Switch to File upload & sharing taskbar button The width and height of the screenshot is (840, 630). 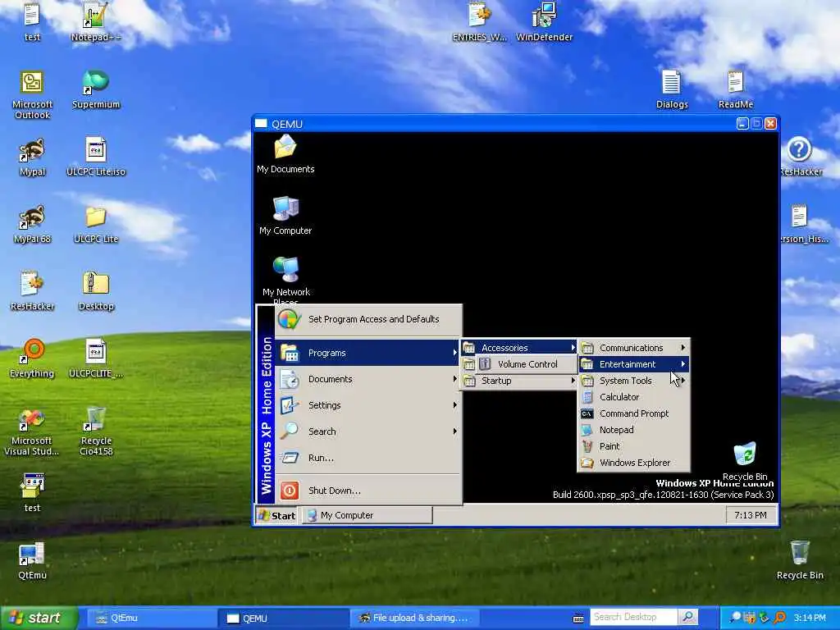pos(414,619)
